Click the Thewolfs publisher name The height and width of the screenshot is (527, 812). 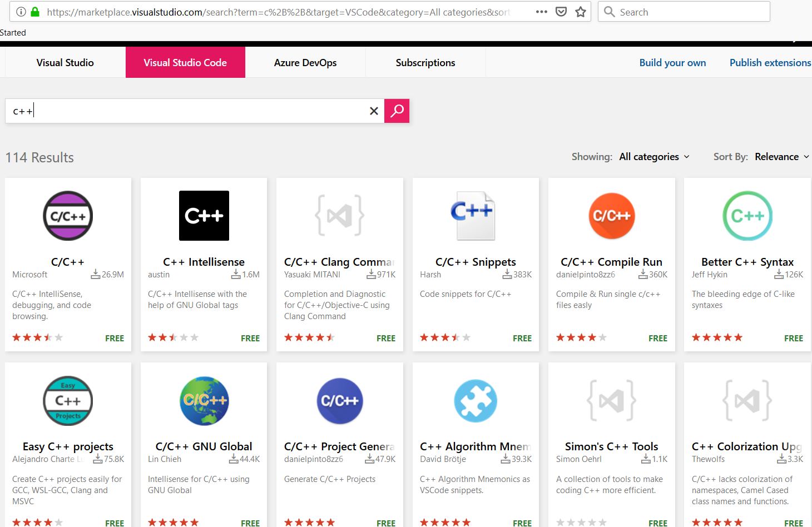(x=708, y=459)
